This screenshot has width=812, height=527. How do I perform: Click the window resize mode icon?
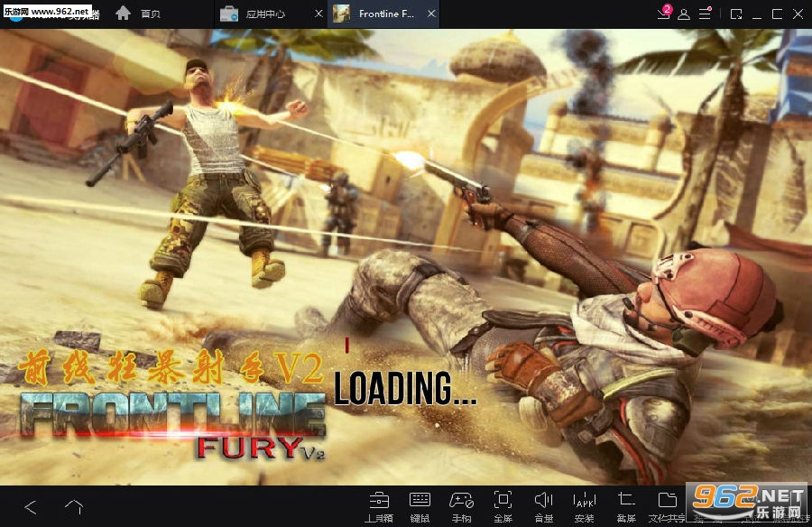click(736, 14)
